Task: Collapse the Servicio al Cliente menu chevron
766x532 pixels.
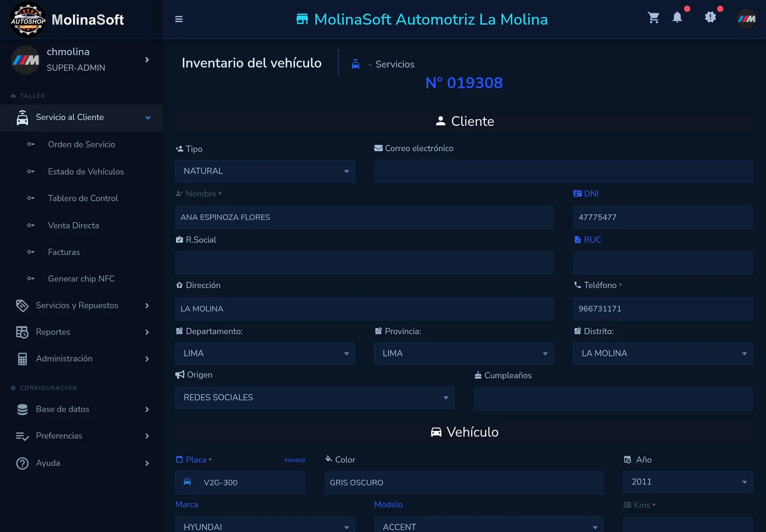Action: click(x=148, y=118)
